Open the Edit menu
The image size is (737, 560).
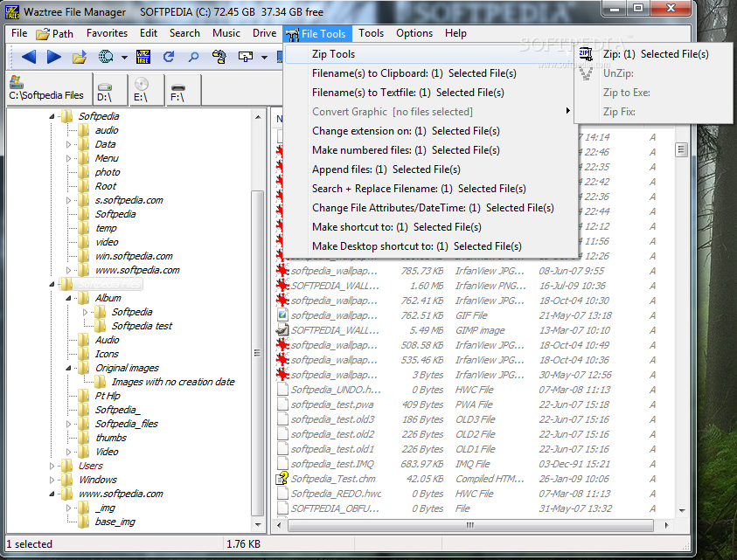(x=149, y=33)
